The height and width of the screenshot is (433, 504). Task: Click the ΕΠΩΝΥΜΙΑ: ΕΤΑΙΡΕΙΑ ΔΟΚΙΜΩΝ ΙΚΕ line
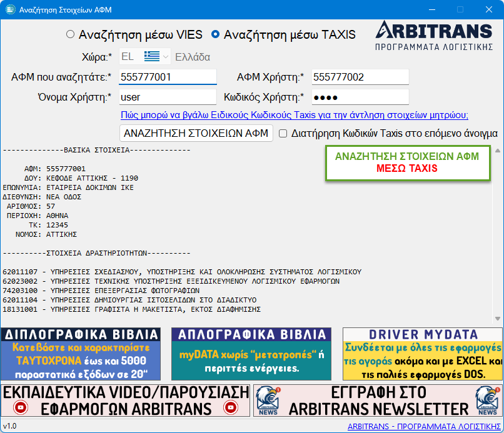pos(68,187)
